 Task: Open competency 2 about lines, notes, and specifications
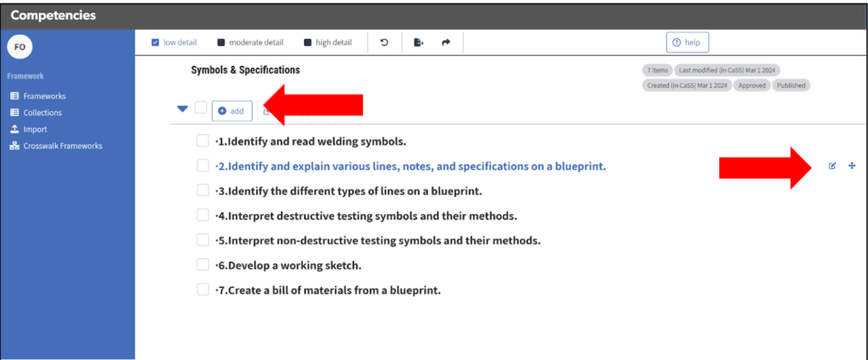pyautogui.click(x=411, y=167)
